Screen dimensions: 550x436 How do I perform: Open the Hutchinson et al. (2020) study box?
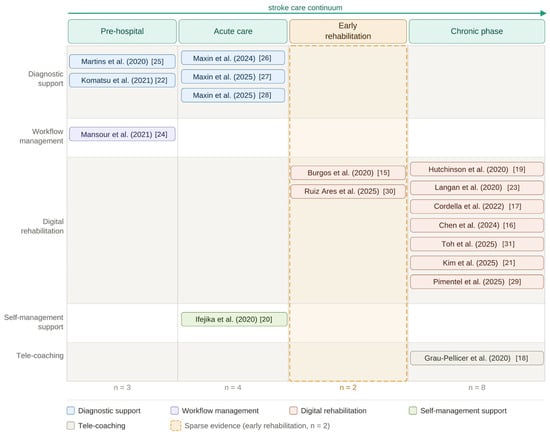point(477,169)
